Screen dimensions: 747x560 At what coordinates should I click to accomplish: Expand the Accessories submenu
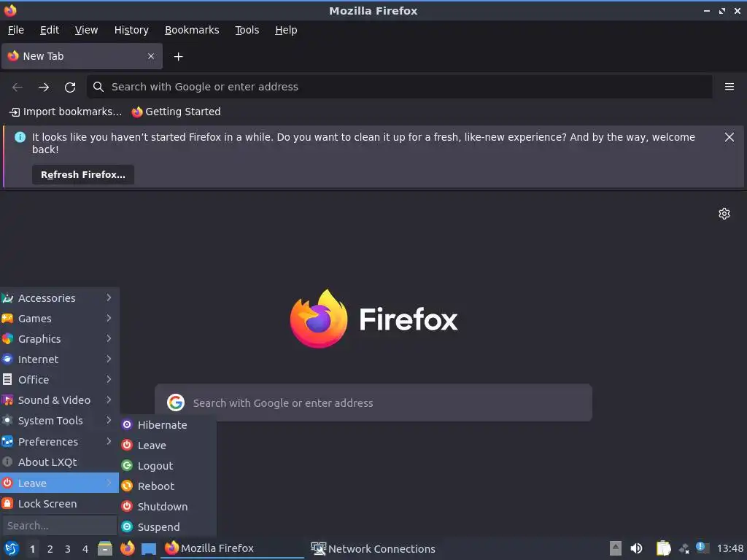coord(59,298)
